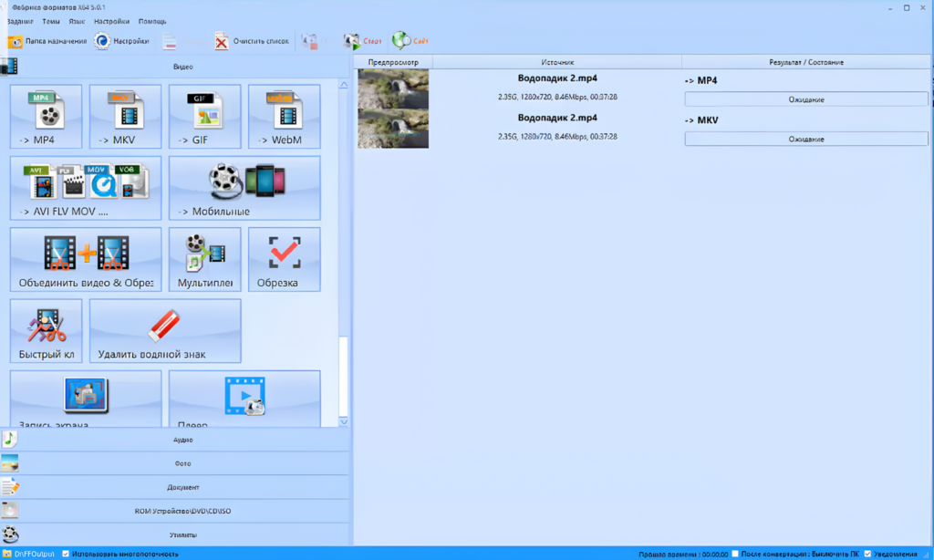Viewport: 934px width, 560px height.
Task: Open the -> AVI FLV MOV formats tile
Action: 86,188
